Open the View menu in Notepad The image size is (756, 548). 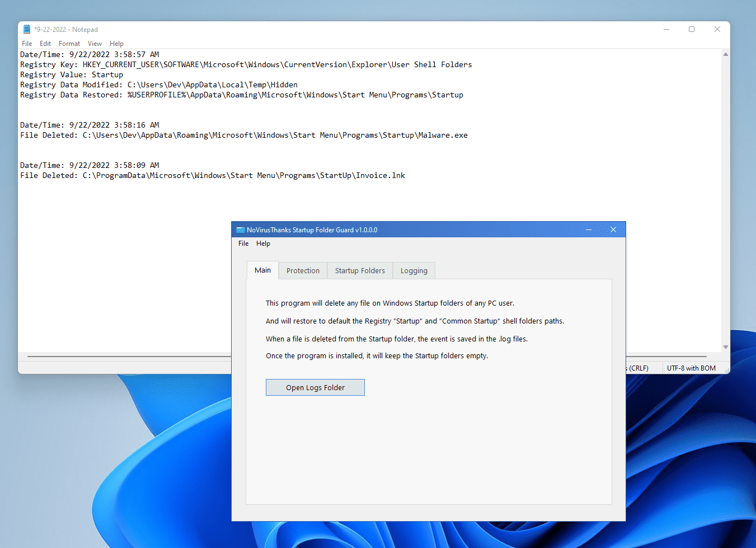(95, 43)
